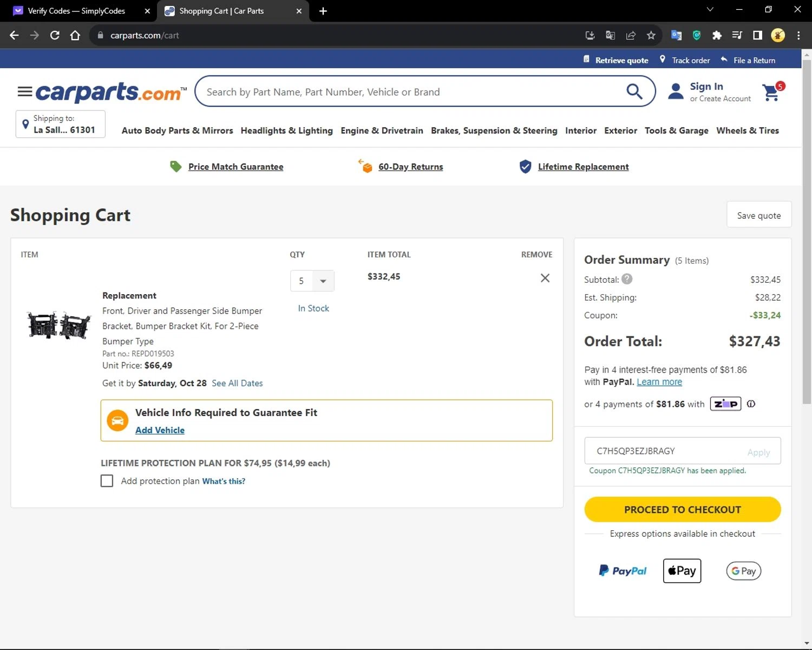
Task: Click the install app icon in address bar
Action: [x=590, y=35]
